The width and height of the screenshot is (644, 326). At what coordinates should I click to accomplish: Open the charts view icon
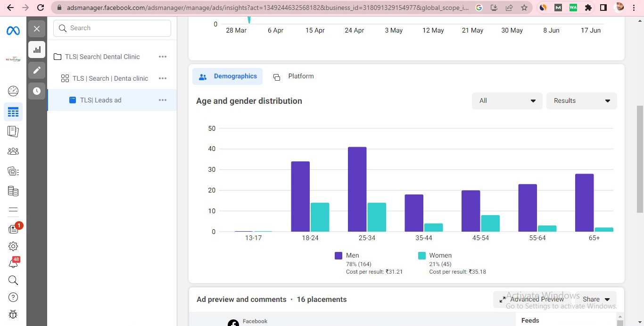tap(37, 50)
